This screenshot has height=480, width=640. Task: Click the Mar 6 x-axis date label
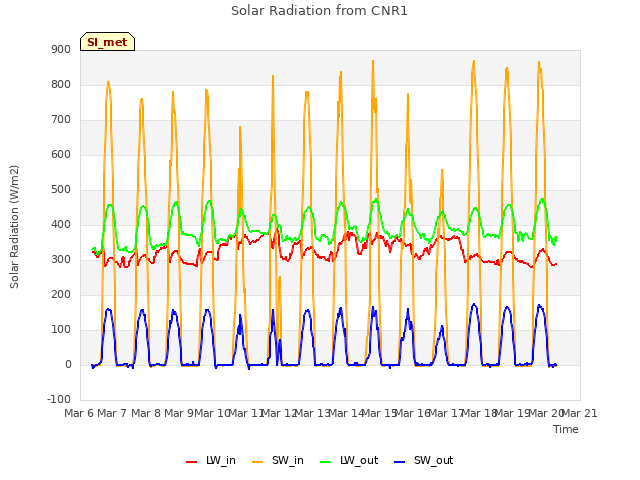pyautogui.click(x=79, y=413)
